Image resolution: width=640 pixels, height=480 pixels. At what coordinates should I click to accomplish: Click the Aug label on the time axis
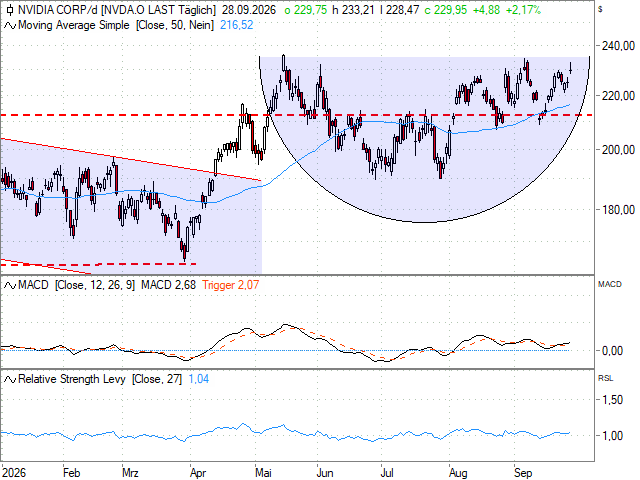458,473
